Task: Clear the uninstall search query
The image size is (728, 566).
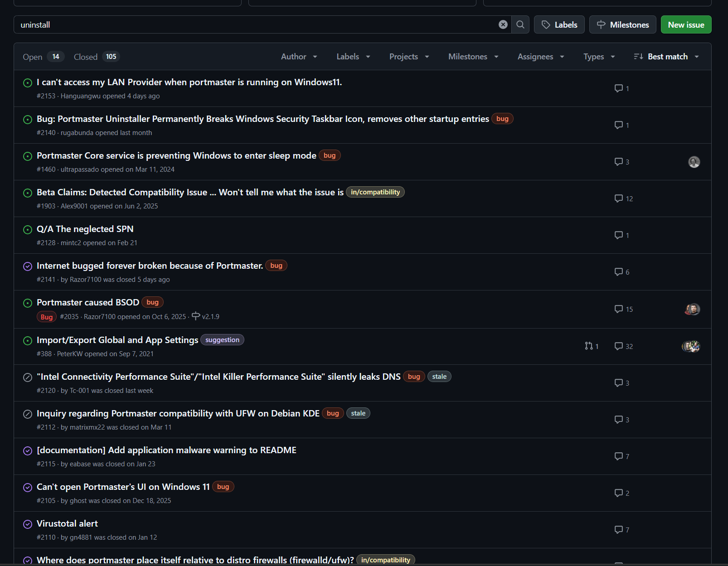Action: tap(503, 24)
